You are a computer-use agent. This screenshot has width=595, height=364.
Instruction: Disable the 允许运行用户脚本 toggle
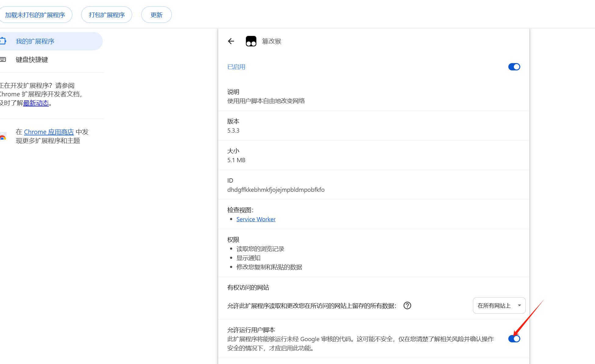[514, 338]
